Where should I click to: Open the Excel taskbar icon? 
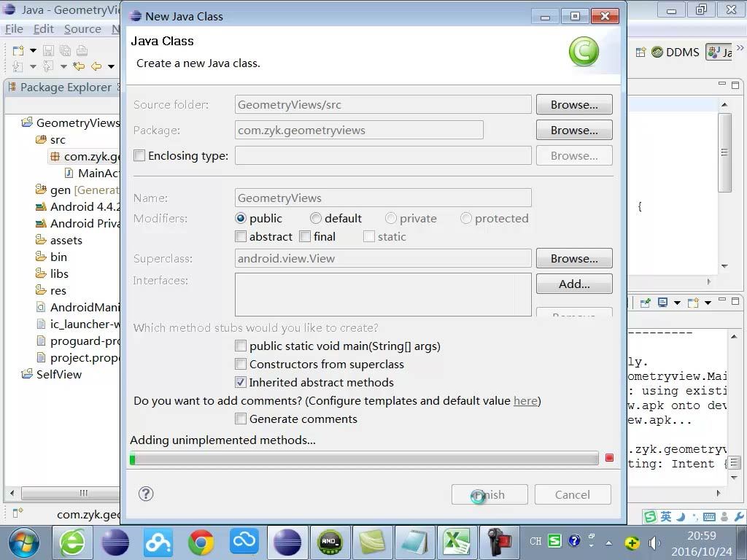coord(457,542)
